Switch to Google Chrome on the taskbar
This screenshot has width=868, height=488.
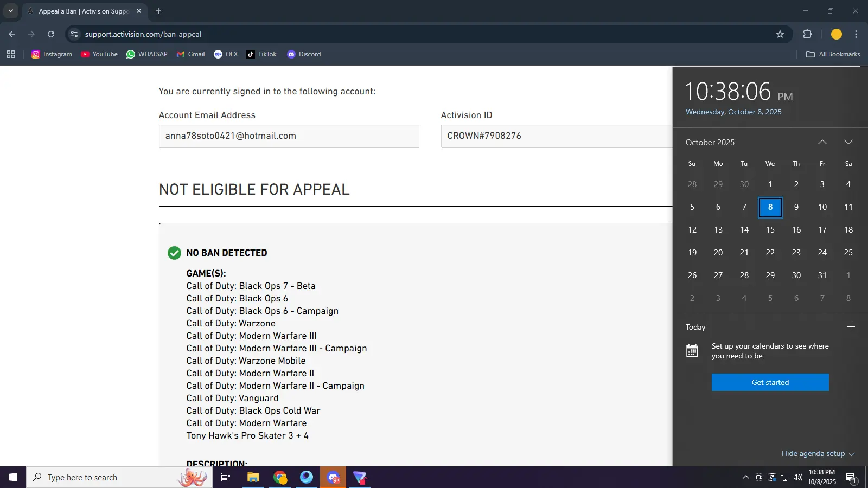[x=280, y=477]
